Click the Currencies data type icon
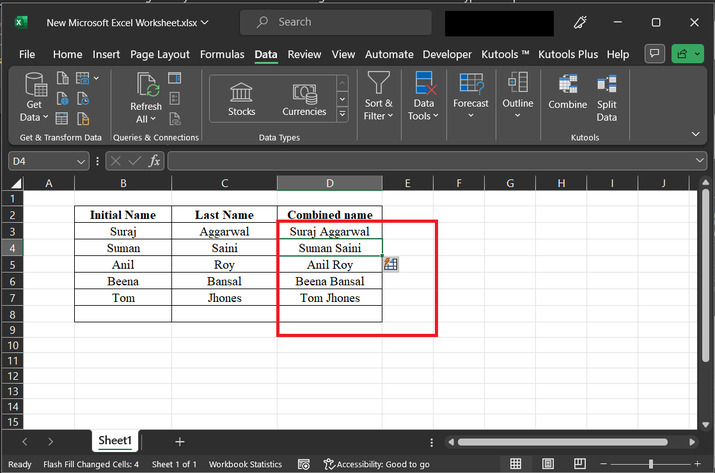 click(304, 92)
